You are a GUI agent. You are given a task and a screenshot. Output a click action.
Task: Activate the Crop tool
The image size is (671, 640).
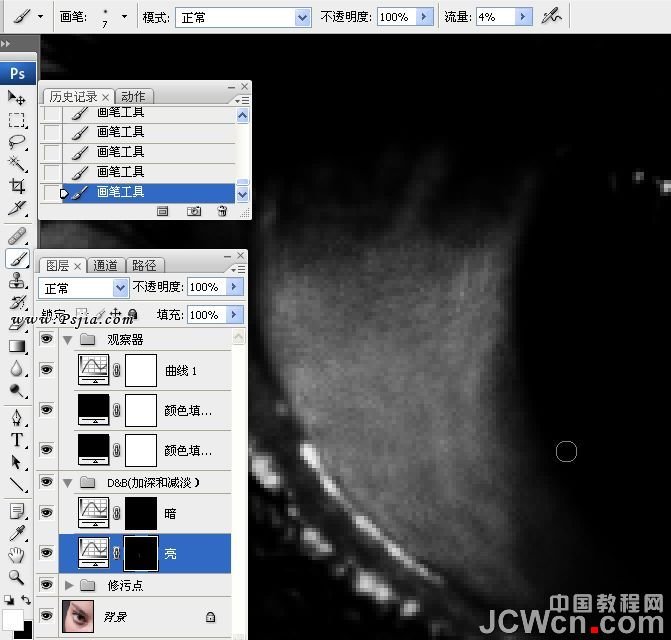click(17, 186)
